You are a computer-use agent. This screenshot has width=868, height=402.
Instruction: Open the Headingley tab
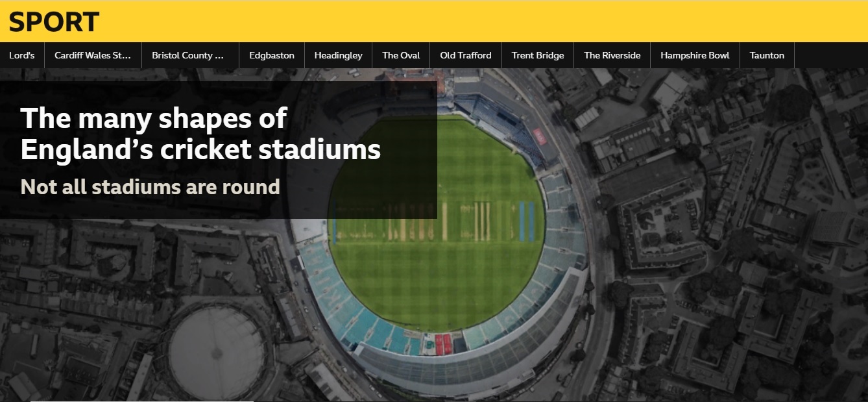[338, 55]
